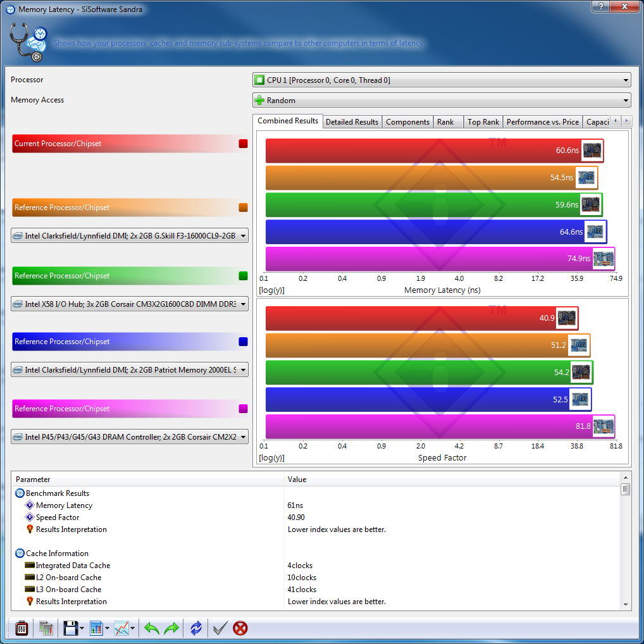Viewport: 644px width, 644px height.
Task: Toggle the magenta Reference Processor/Chipset checkbox
Action: click(x=243, y=409)
